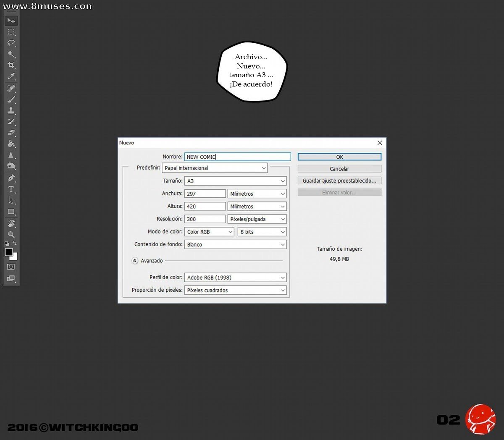Select the Lasso tool
The height and width of the screenshot is (440, 504).
pyautogui.click(x=11, y=43)
